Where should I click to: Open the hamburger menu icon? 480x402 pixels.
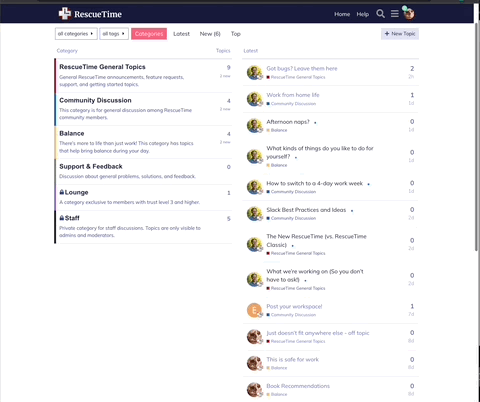(395, 14)
